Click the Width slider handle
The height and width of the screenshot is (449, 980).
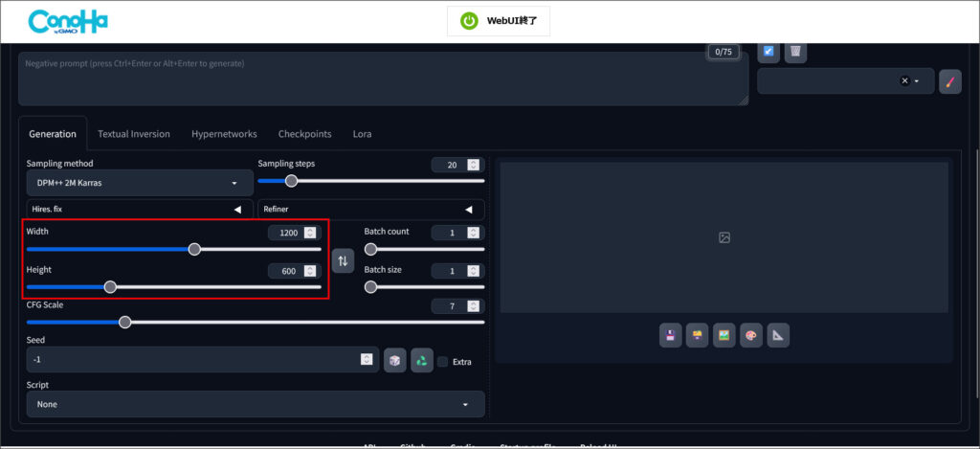[x=194, y=250]
